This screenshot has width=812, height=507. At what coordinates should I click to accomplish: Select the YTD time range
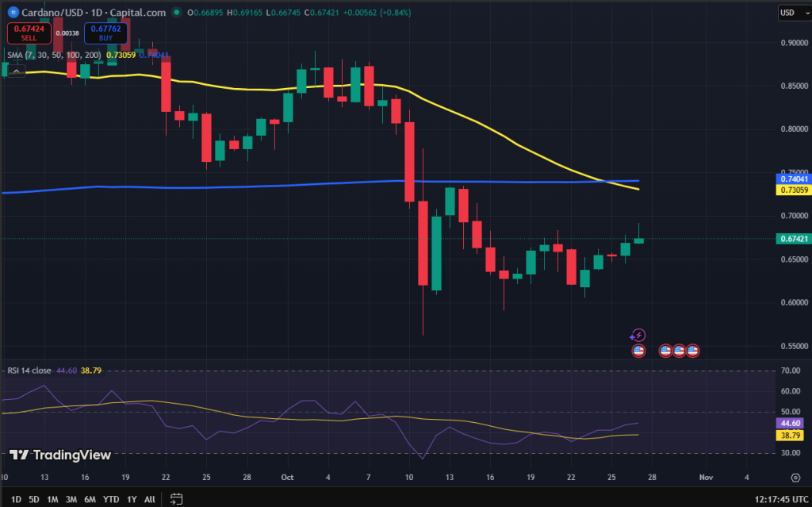coord(111,499)
